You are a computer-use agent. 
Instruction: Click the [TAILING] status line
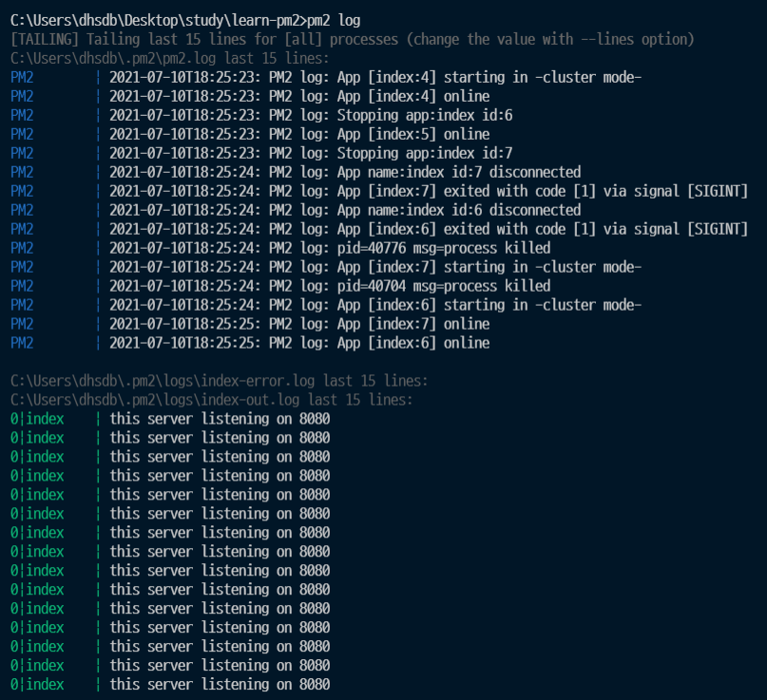point(353,40)
